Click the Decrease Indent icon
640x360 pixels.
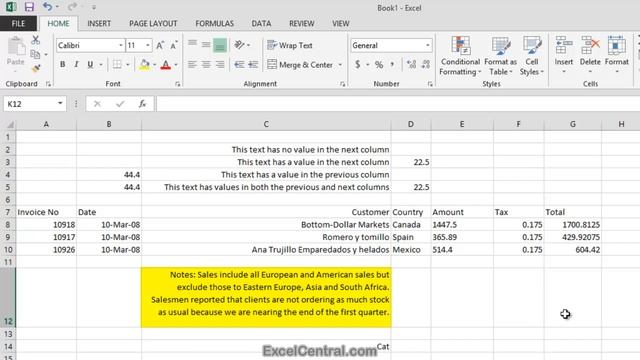pos(239,64)
